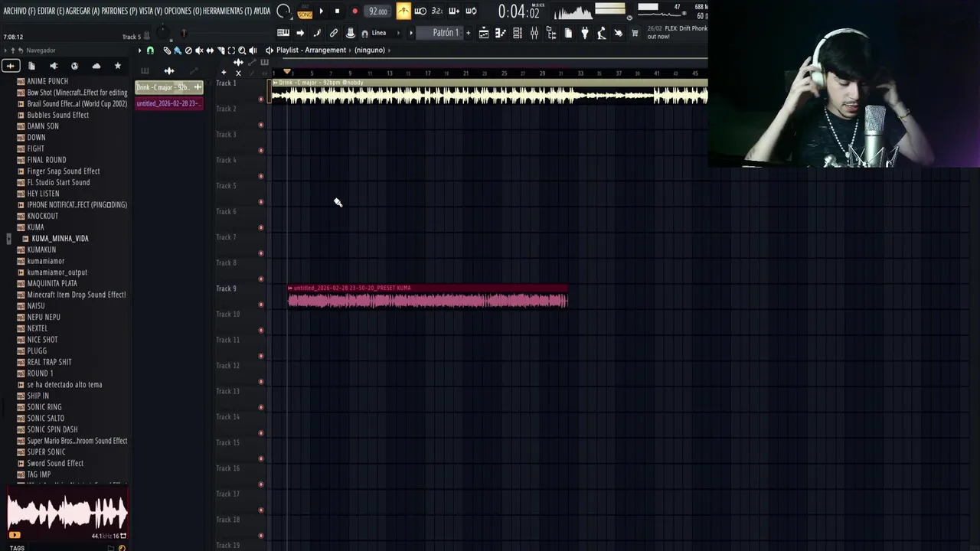980x551 pixels.
Task: Open the shopping cart store icon
Action: coord(635,33)
